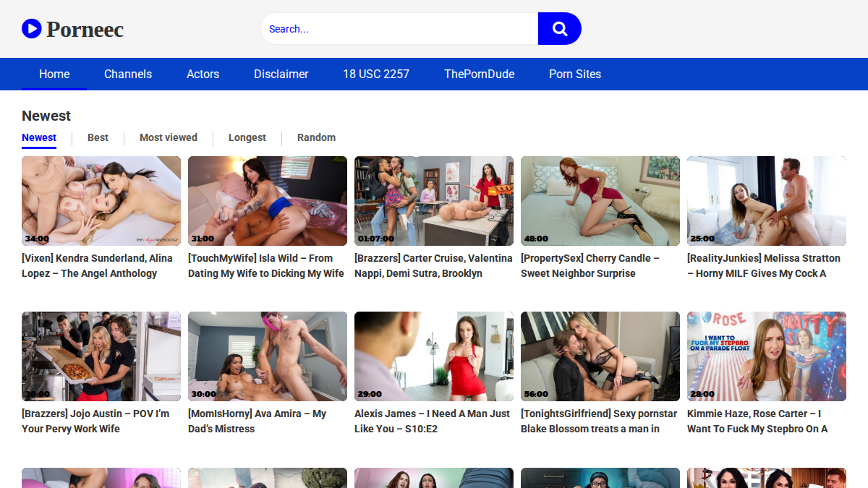The height and width of the screenshot is (488, 868).
Task: Open the Porneec site name link
Action: click(x=85, y=30)
